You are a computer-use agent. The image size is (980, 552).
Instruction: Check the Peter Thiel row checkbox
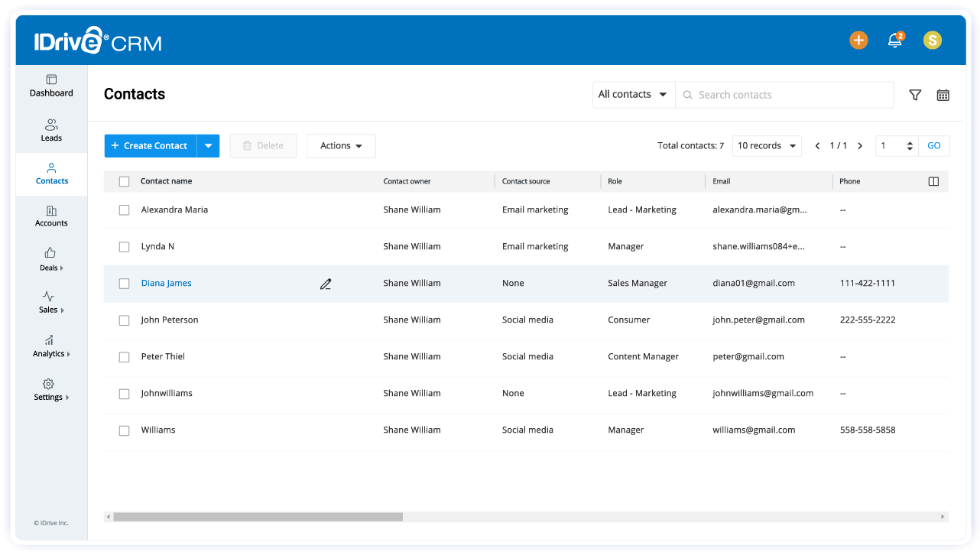click(124, 357)
